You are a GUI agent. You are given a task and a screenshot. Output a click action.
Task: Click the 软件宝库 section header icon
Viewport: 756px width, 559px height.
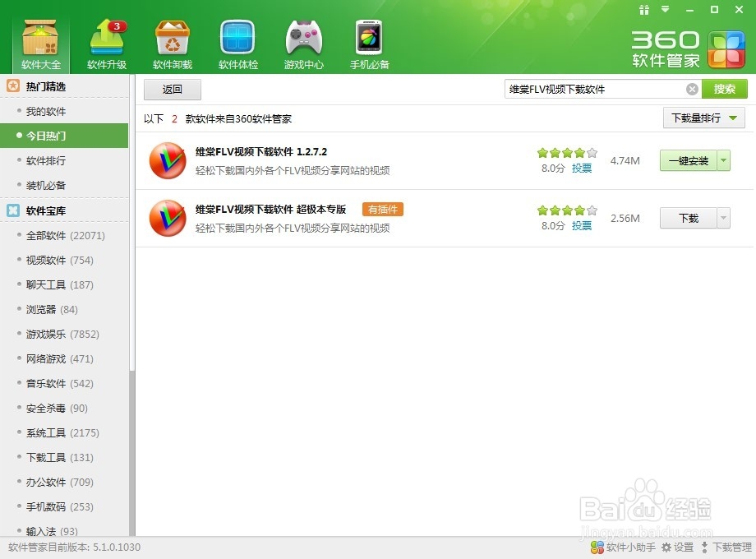point(13,210)
